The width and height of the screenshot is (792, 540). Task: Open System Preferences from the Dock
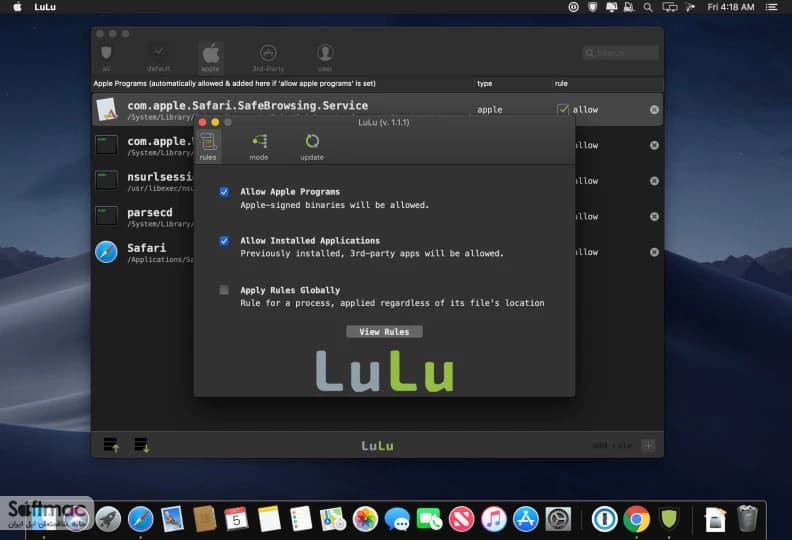pos(558,519)
